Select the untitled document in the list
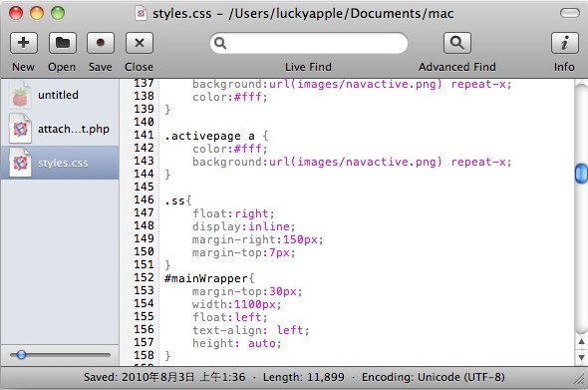This screenshot has height=390, width=588. click(60, 96)
